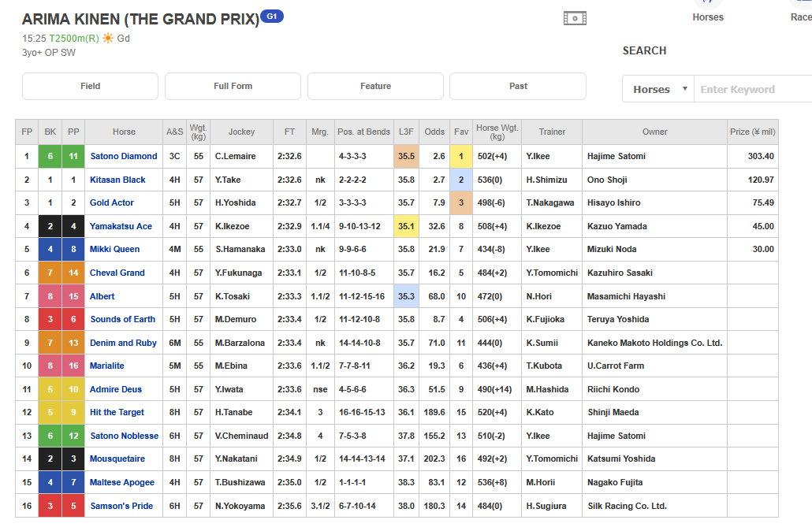Click the Trainer column header
The height and width of the screenshot is (531, 812).
552,132
